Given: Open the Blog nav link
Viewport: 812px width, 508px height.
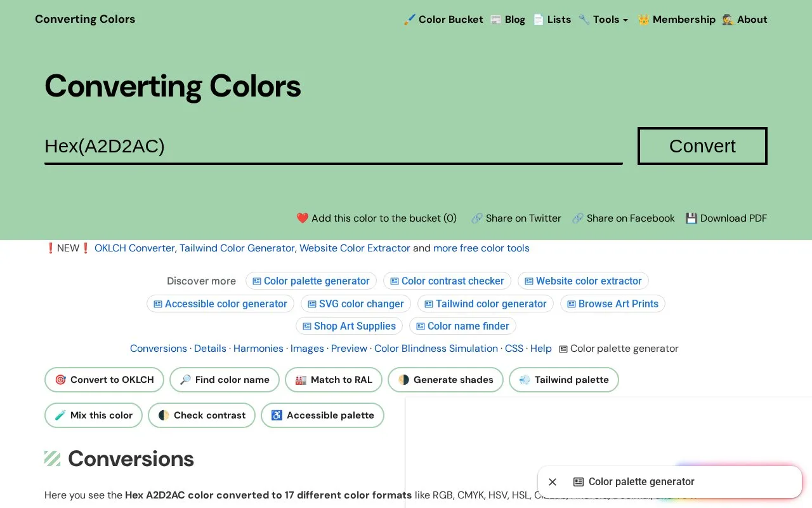Looking at the screenshot, I should (x=507, y=19).
